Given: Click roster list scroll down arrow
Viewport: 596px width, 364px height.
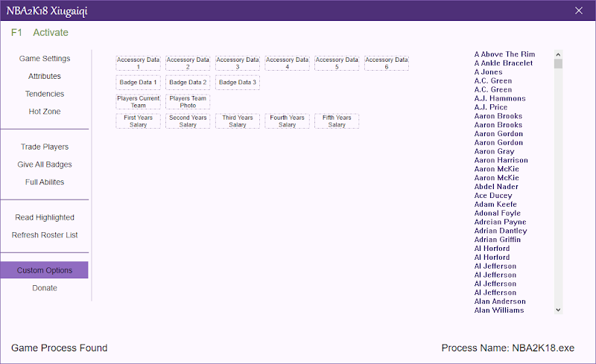Looking at the screenshot, I should tap(558, 310).
